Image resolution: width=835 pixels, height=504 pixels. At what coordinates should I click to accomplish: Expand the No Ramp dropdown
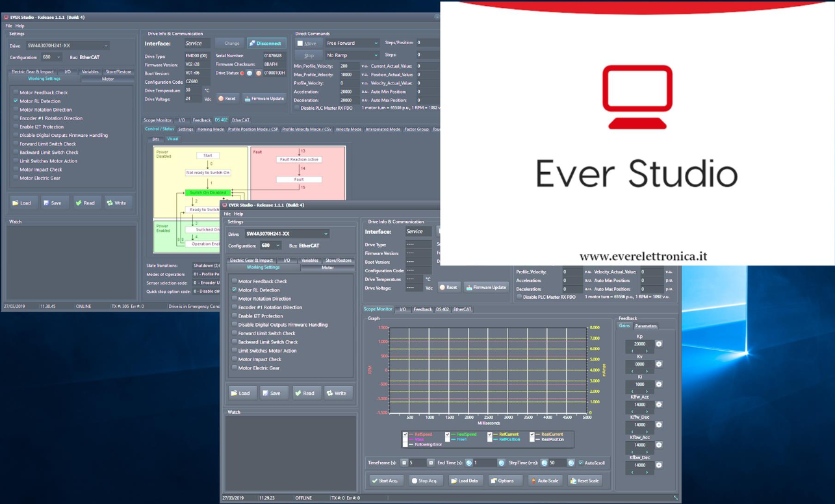coord(352,55)
